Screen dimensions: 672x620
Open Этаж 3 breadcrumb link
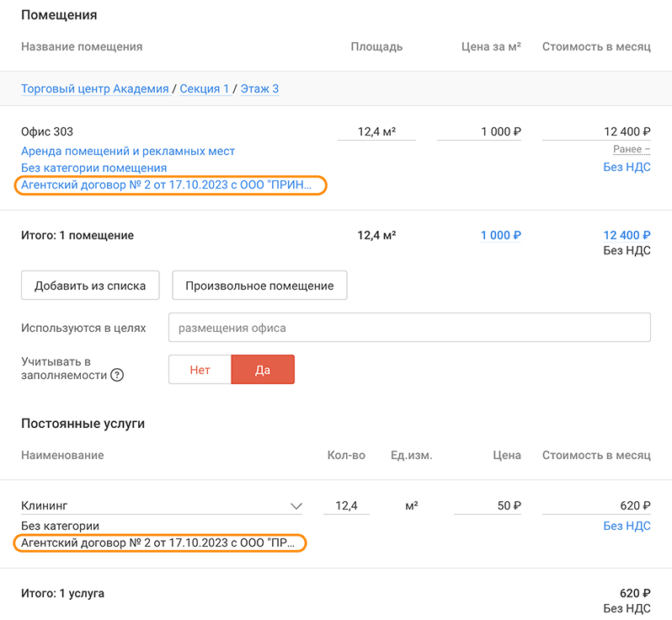[259, 88]
